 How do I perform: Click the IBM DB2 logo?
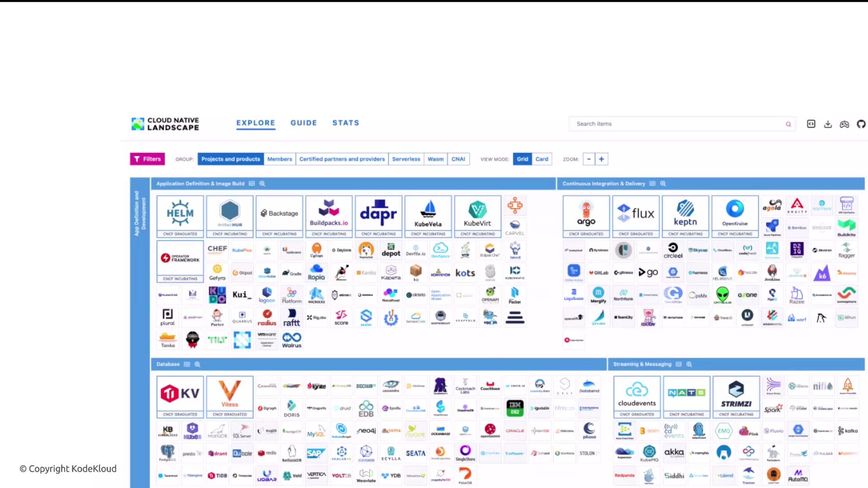pyautogui.click(x=515, y=408)
